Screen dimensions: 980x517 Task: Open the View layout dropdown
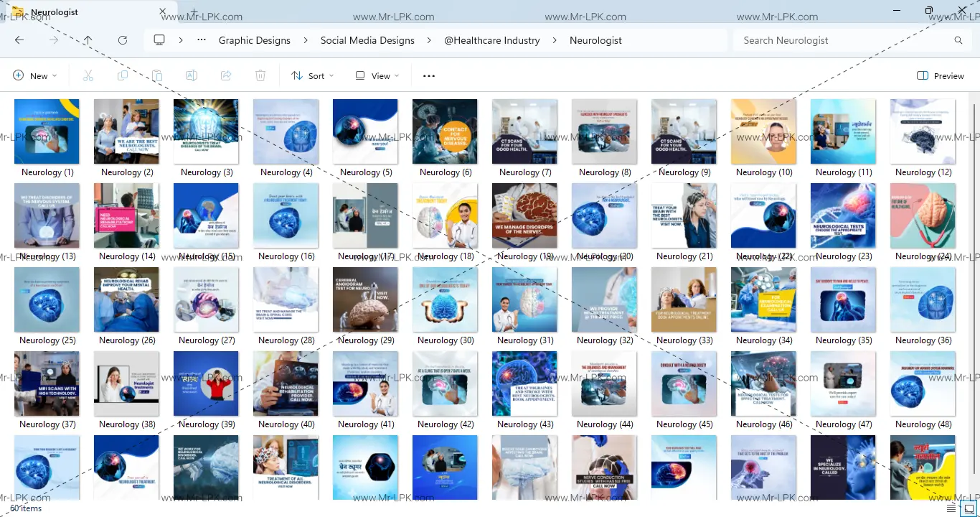377,75
